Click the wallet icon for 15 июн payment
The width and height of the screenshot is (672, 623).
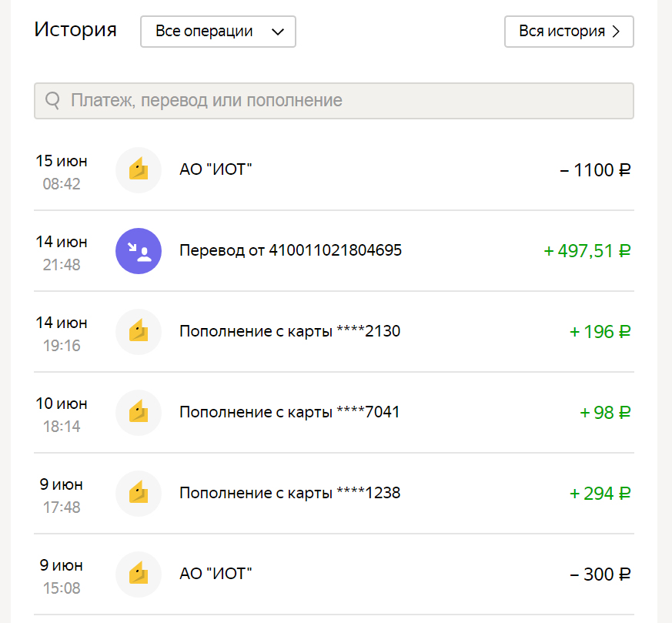click(139, 170)
